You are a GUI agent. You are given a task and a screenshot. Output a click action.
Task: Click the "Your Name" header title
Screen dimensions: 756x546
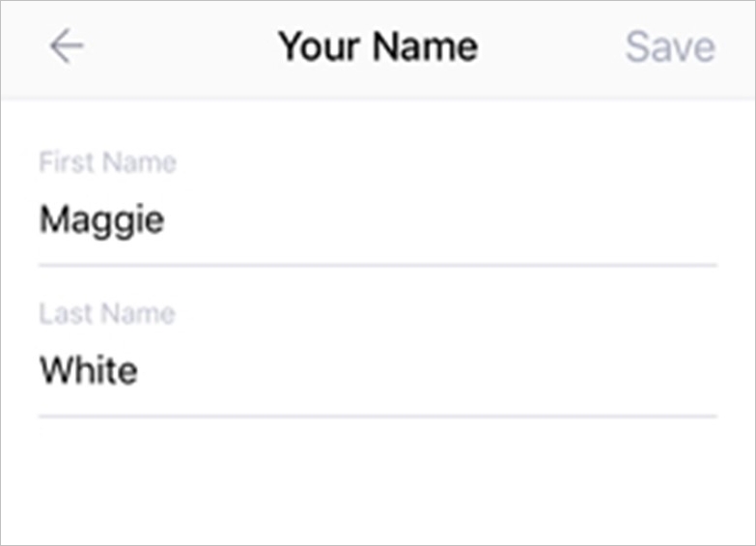[378, 46]
